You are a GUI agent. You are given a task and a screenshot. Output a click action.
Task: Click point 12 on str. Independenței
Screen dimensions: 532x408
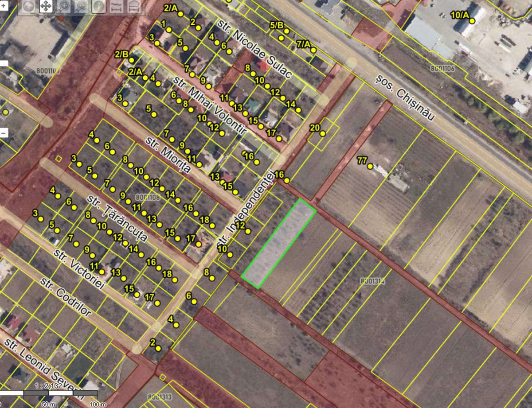coord(248,231)
